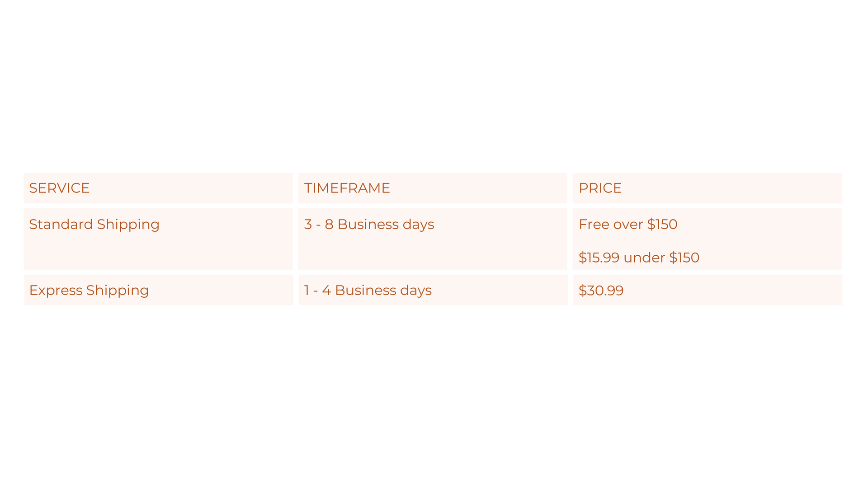Viewport: 868px width, 488px height.
Task: Click the "3 - 8" day range
Action: click(318, 224)
